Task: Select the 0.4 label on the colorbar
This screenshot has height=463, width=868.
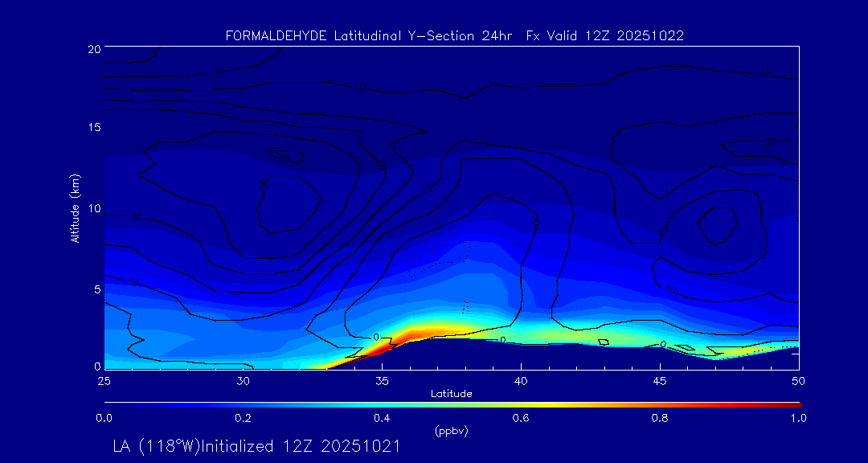Action: click(x=382, y=418)
